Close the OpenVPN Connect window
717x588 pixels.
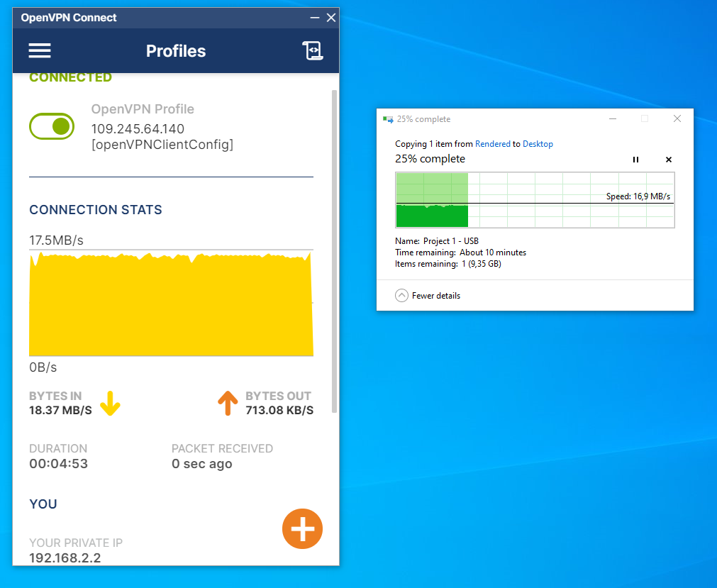tap(331, 18)
